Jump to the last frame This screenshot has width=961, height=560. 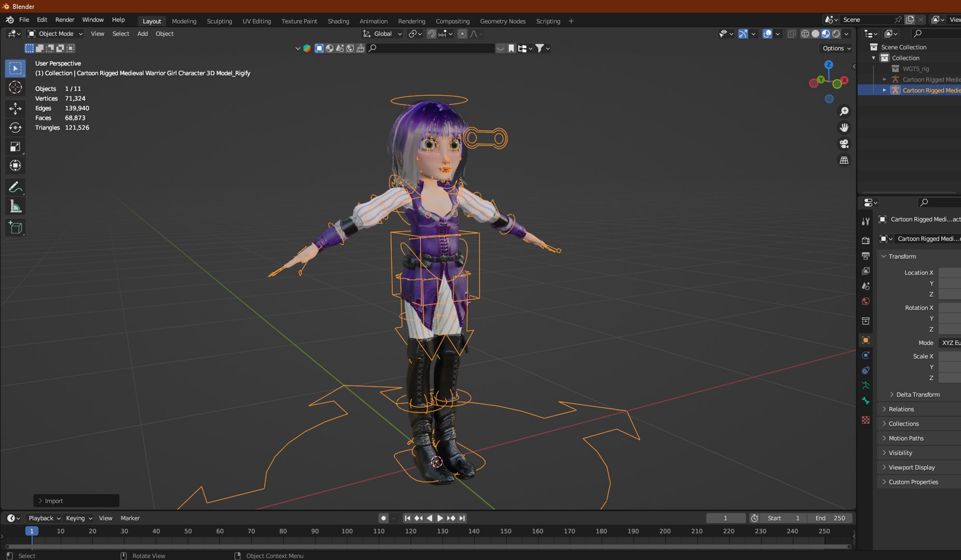pyautogui.click(x=462, y=518)
